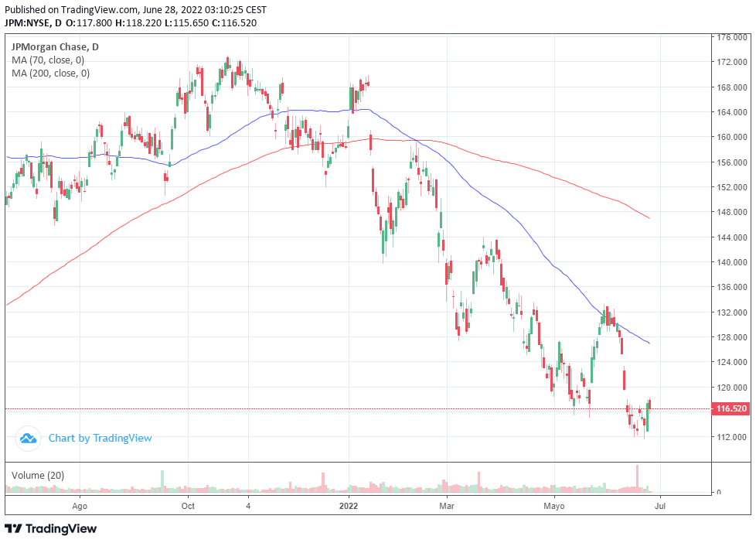
Task: Click the 176.000 price axis label
Action: tap(732, 37)
